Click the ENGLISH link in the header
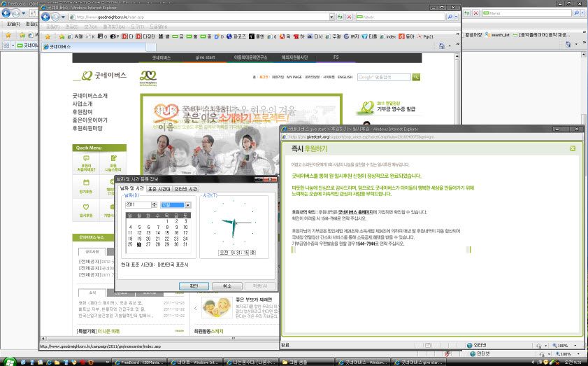This screenshot has width=588, height=366. click(x=345, y=77)
